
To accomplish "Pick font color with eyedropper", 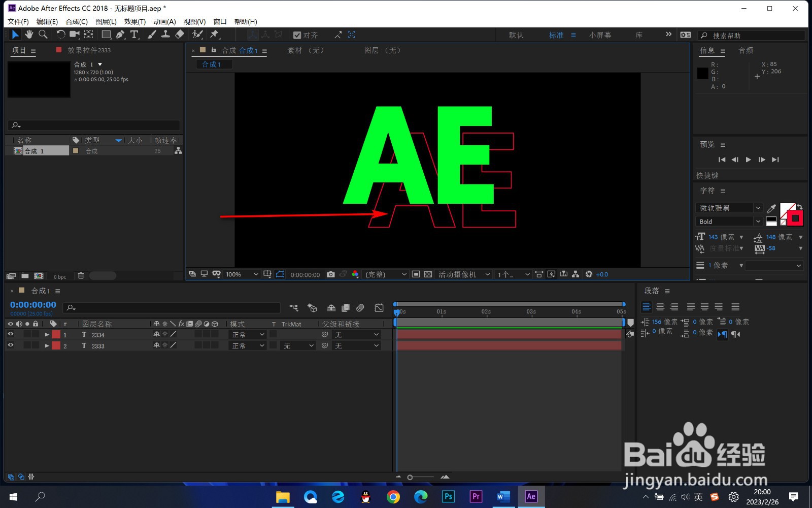I will click(771, 209).
